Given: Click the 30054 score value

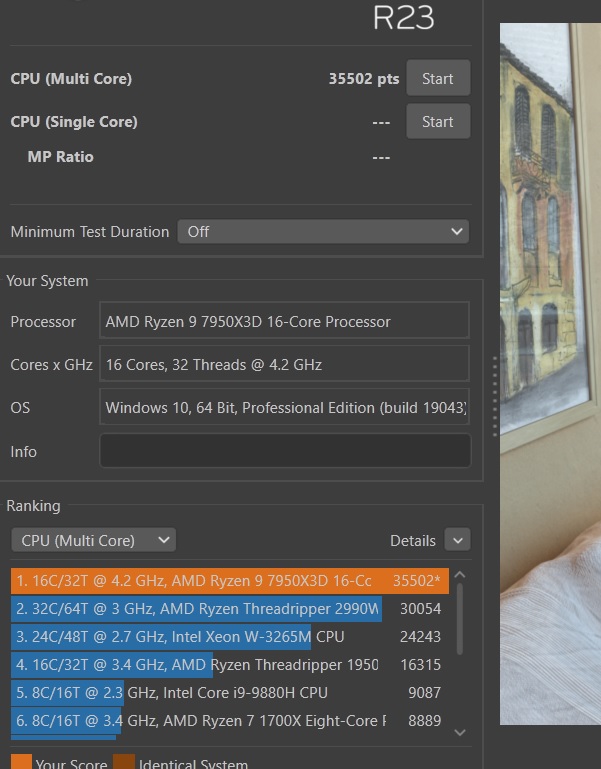Looking at the screenshot, I should tap(420, 609).
